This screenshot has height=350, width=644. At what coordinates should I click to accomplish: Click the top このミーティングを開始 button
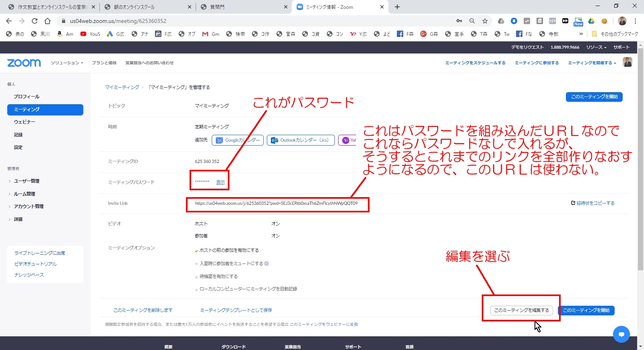point(594,97)
